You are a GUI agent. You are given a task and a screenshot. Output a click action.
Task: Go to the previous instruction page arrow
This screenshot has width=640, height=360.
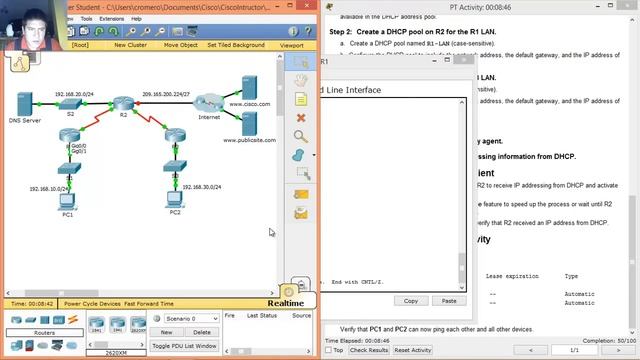[x=531, y=350]
